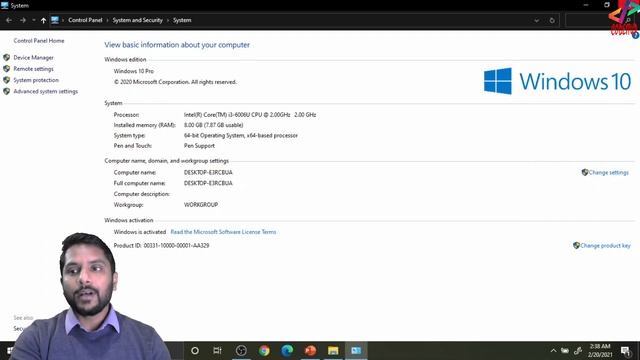Open Device Manager link

coord(33,58)
